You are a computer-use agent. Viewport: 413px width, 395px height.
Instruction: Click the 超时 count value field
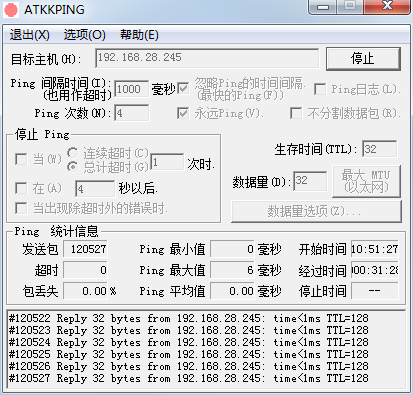tap(85, 270)
